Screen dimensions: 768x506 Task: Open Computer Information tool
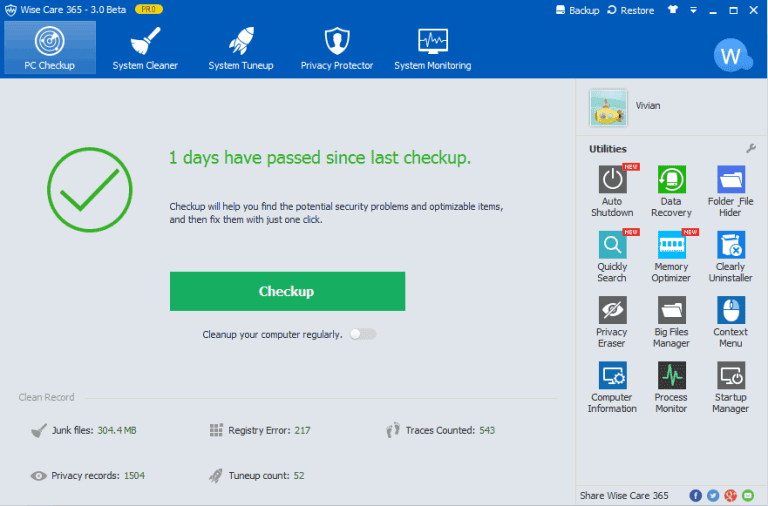[x=612, y=387]
